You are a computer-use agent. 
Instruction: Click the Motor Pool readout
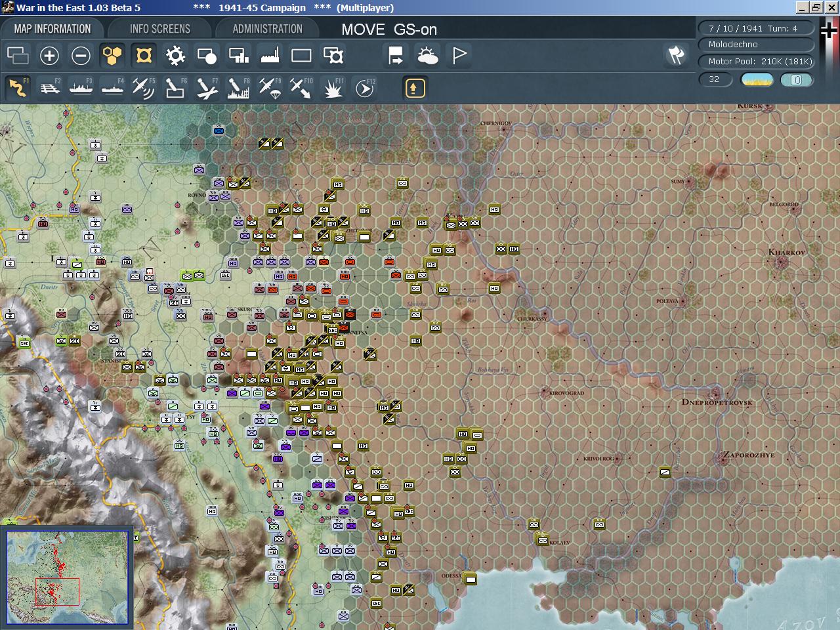point(756,62)
